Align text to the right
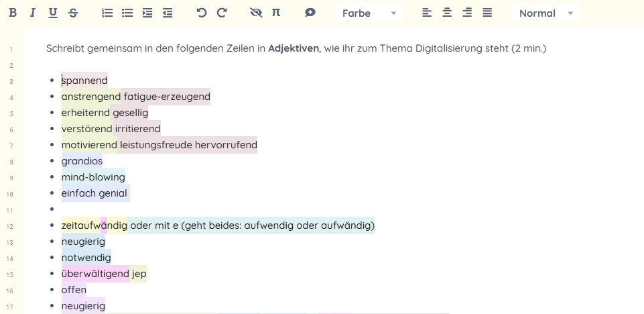The height and width of the screenshot is (314, 644). click(467, 13)
